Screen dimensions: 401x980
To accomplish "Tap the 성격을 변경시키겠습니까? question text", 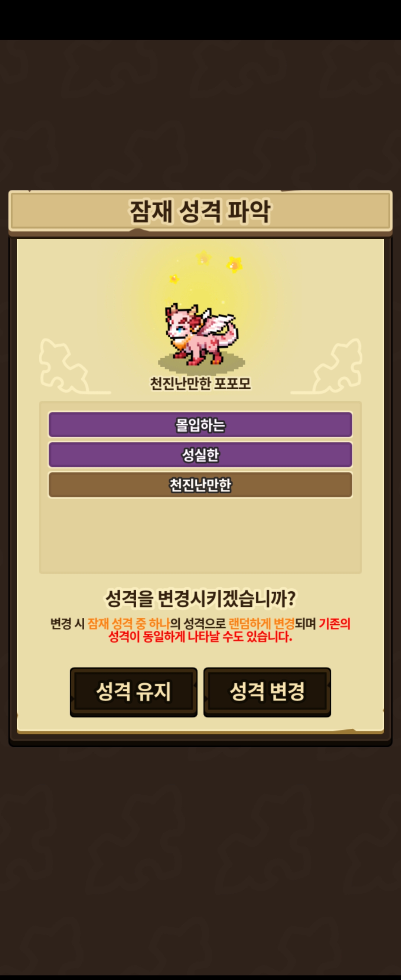I will [x=200, y=598].
